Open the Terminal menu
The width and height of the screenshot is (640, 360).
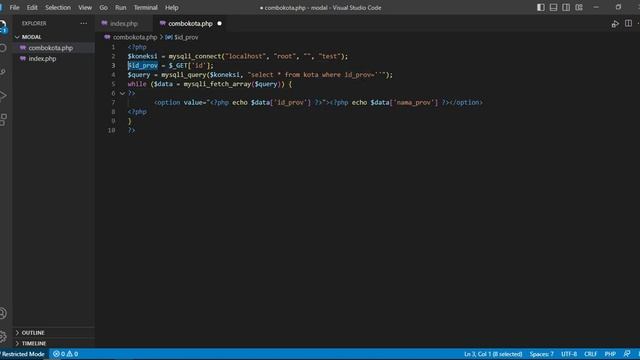[x=146, y=7]
